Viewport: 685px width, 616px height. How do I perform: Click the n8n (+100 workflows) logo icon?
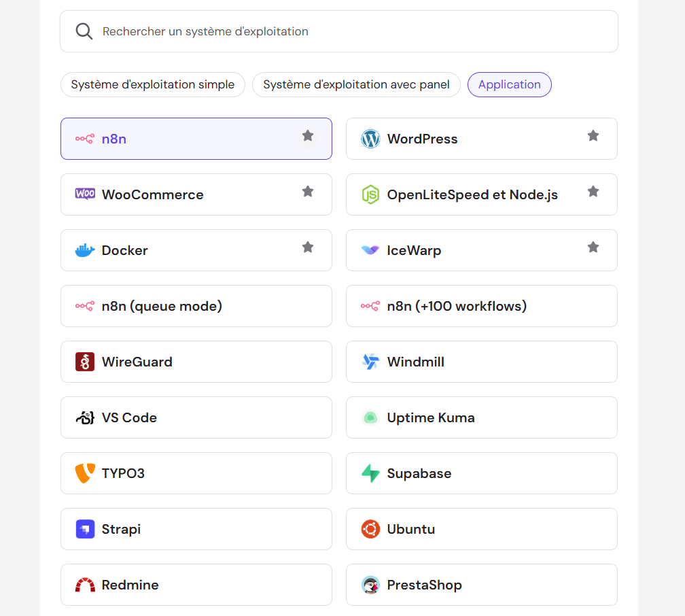[x=370, y=306]
